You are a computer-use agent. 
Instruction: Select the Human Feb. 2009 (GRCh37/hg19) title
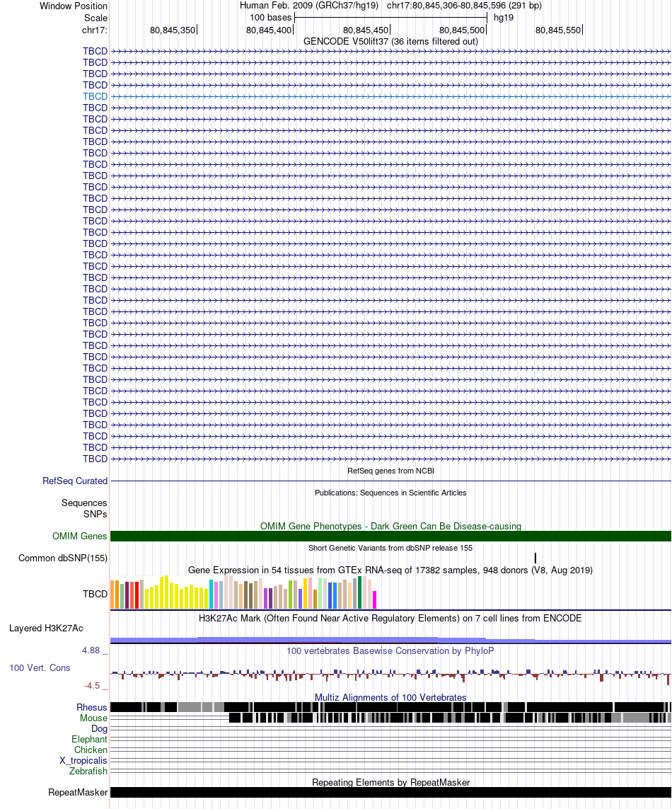point(309,6)
